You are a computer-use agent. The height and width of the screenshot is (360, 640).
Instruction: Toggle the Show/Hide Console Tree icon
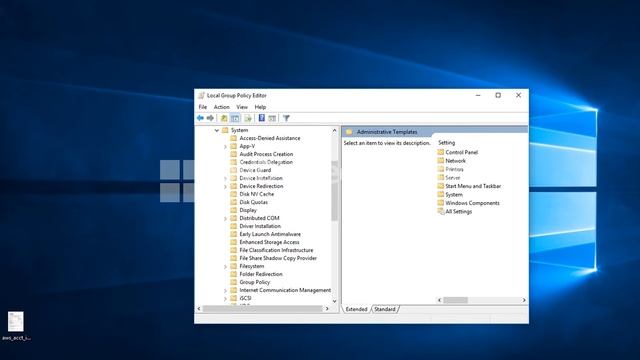(235, 118)
